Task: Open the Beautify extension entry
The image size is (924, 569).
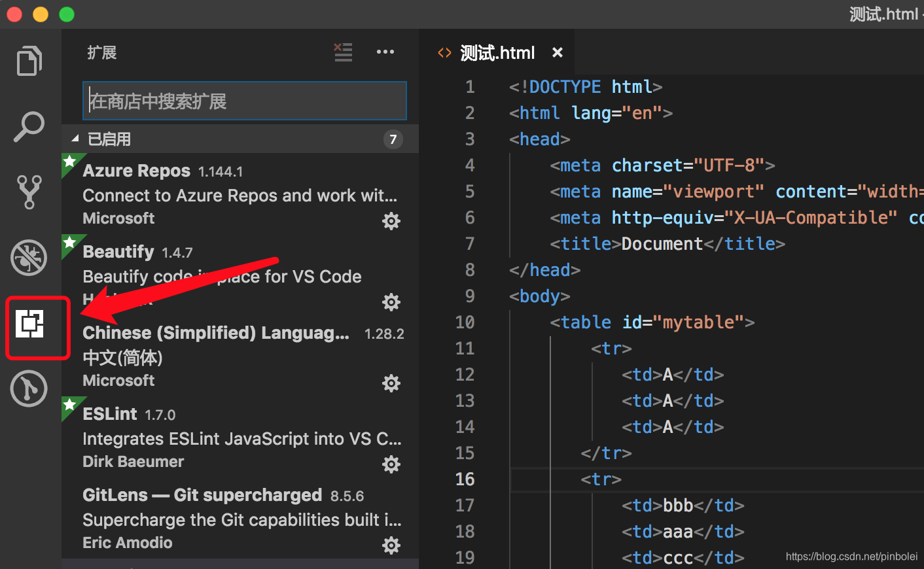Action: 240,275
